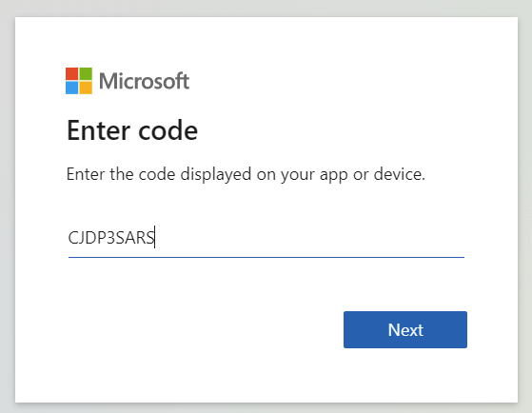Click the Microsoft four-square logo icon

point(79,81)
